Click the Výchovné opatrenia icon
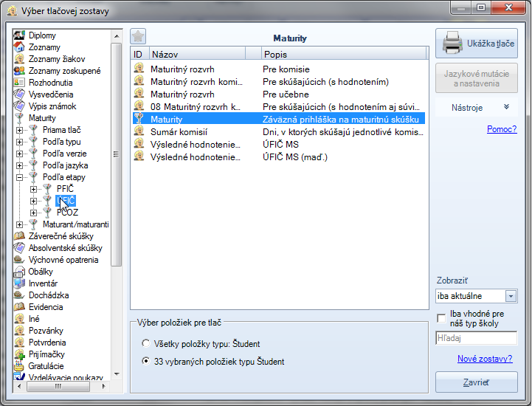This screenshot has width=532, height=406. tap(19, 260)
